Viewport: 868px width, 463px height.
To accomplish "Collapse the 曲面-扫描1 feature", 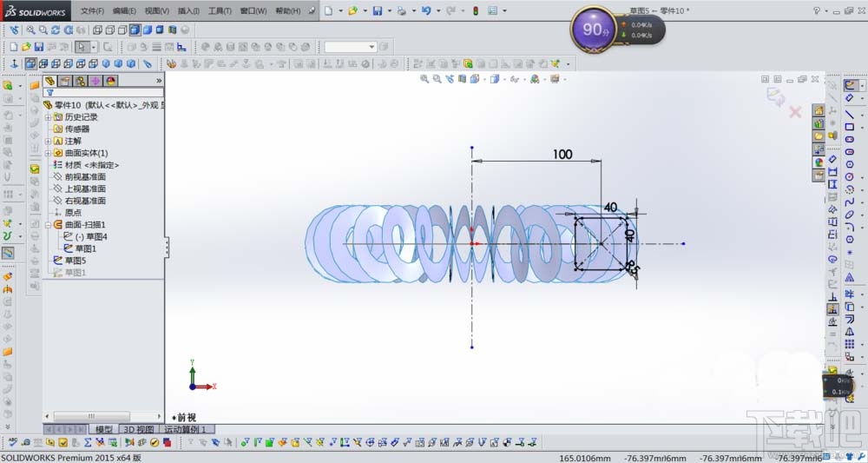I will (x=48, y=225).
